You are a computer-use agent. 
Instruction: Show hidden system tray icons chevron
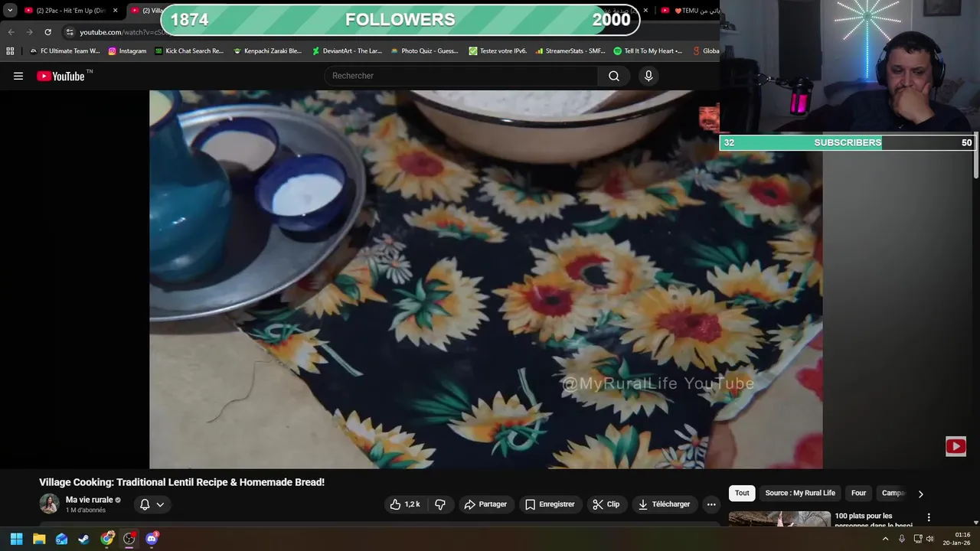coord(885,539)
